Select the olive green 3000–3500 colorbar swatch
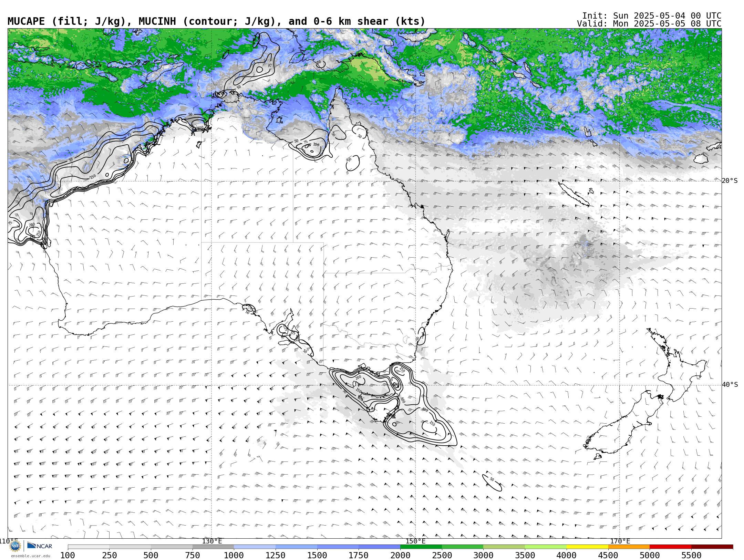 coord(504,547)
